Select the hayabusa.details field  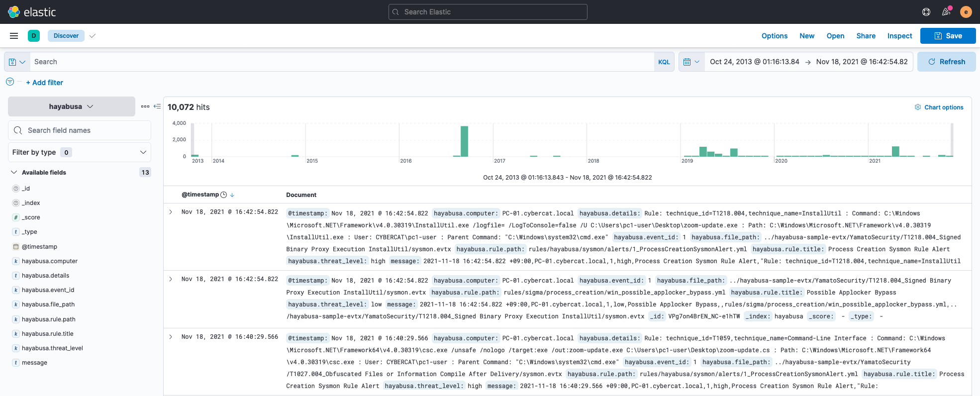[x=45, y=276]
